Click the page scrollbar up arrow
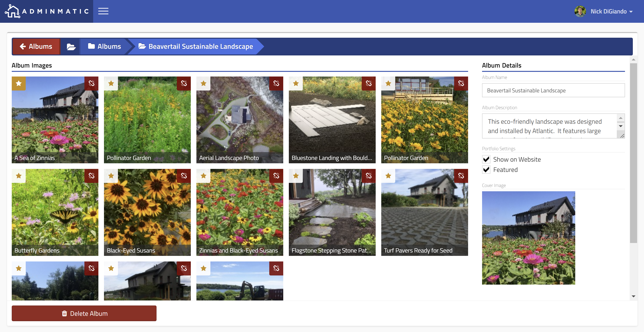 pyautogui.click(x=633, y=60)
